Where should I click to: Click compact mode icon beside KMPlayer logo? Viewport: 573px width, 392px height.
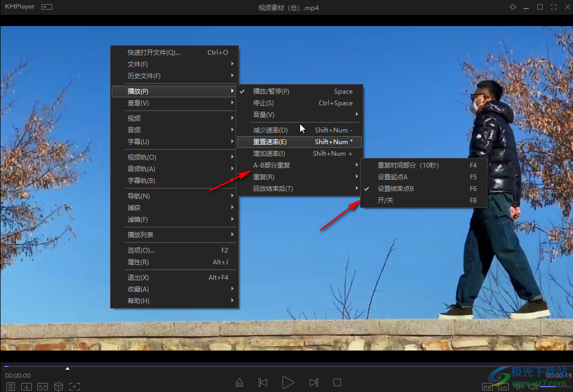[47, 7]
